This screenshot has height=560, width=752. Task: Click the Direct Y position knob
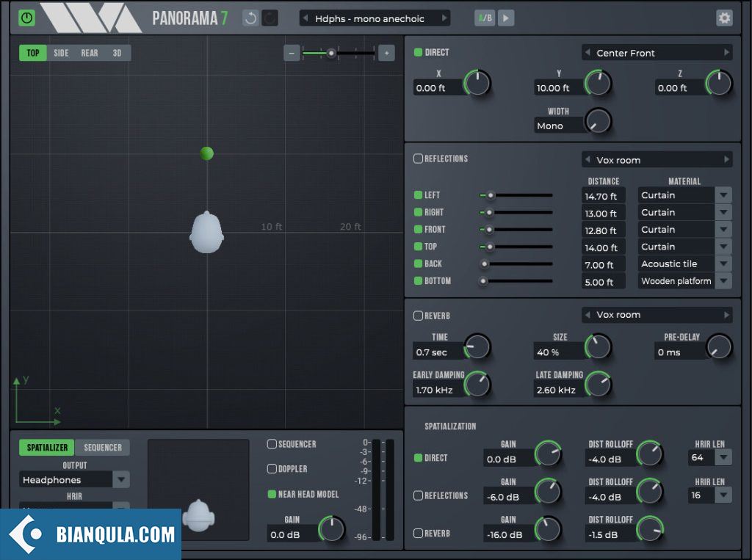click(598, 83)
